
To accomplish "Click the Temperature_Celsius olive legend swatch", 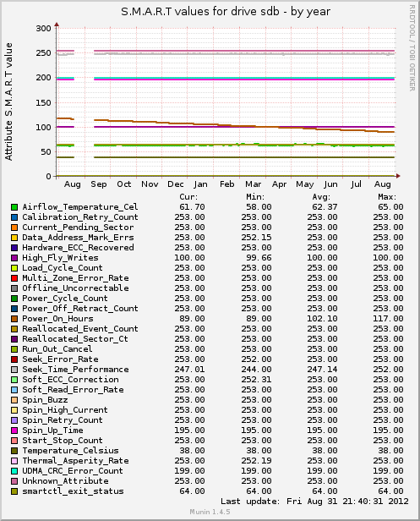I will [14, 451].
